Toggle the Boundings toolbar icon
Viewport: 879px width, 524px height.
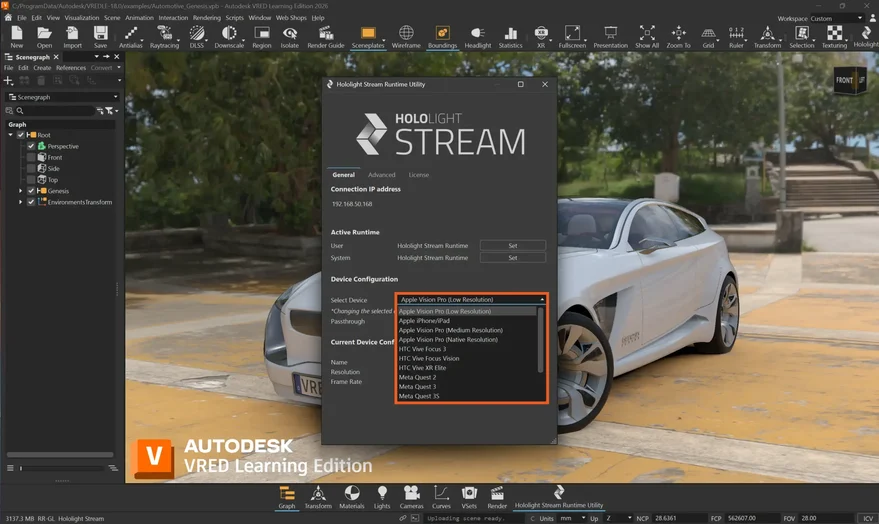click(442, 37)
